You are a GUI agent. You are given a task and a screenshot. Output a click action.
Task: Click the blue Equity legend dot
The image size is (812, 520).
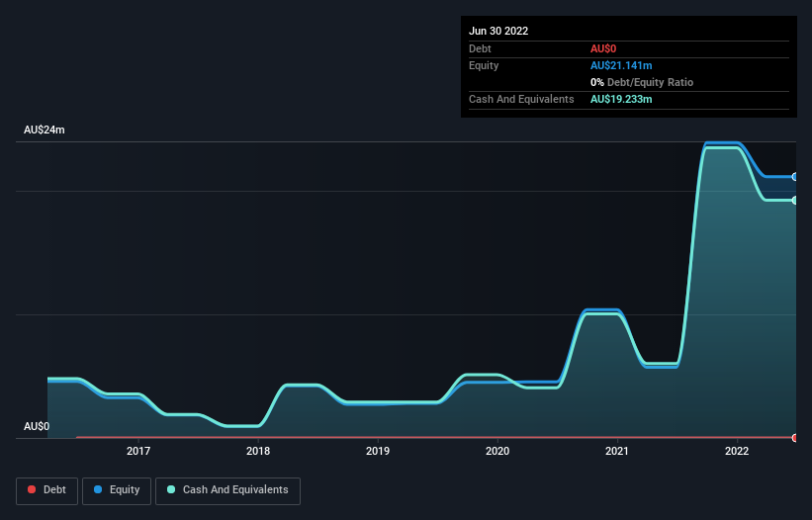click(x=98, y=489)
